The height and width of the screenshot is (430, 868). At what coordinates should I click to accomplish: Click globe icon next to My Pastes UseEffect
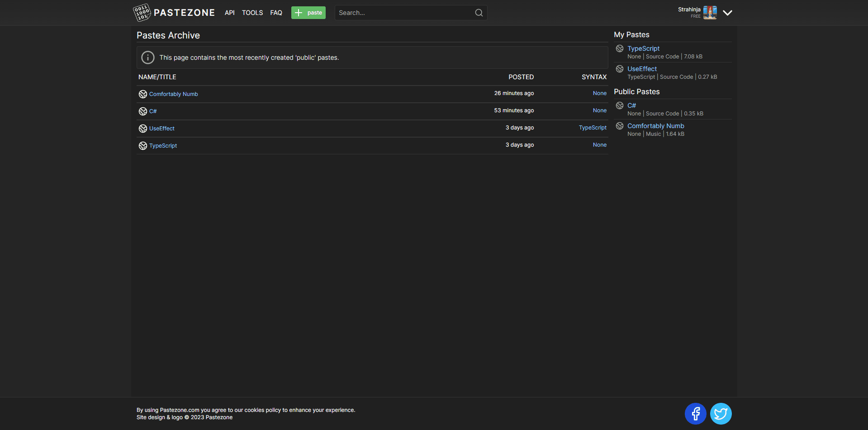[620, 69]
